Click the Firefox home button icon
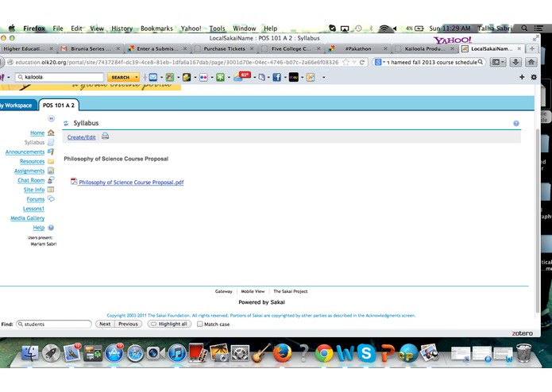 click(x=531, y=62)
